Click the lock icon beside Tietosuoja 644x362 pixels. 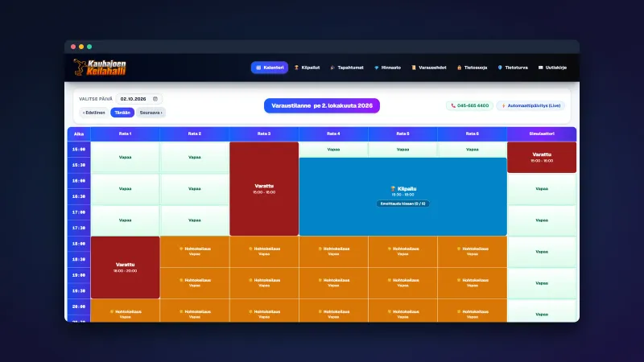click(x=459, y=68)
